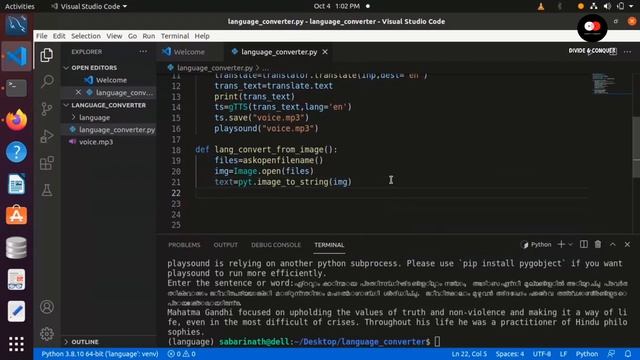Open the Manage gear icon
Viewport: 640px width, 360px height.
tap(47, 334)
